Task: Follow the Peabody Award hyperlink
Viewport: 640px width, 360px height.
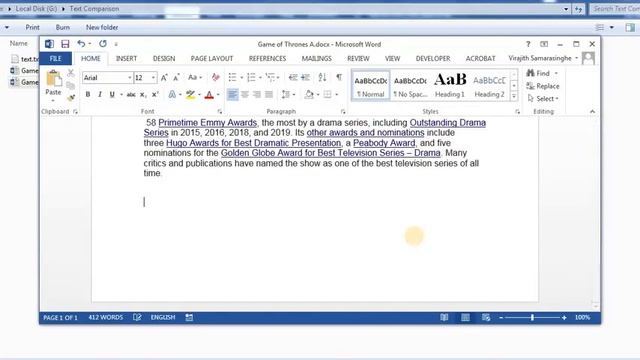Action: [x=384, y=143]
